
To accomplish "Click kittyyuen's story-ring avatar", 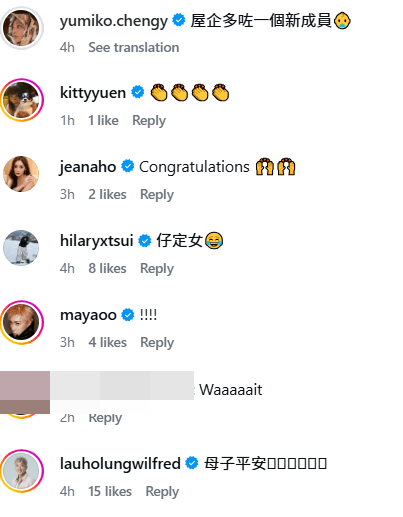I will [22, 100].
